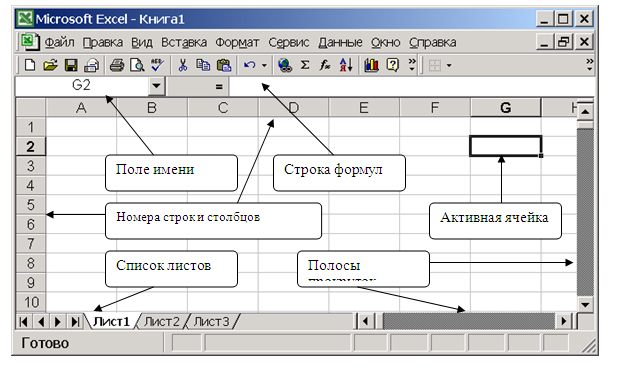This screenshot has height=369, width=617.
Task: Open the Сервис menu
Action: [288, 42]
